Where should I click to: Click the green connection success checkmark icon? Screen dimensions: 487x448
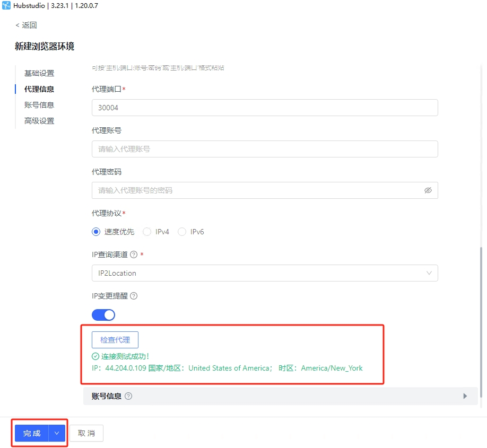point(95,356)
